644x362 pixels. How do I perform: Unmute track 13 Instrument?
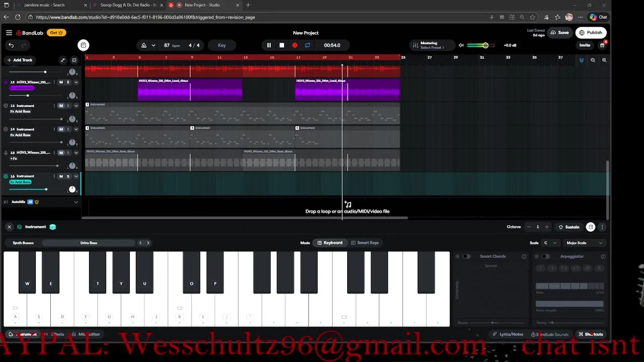pos(61,106)
